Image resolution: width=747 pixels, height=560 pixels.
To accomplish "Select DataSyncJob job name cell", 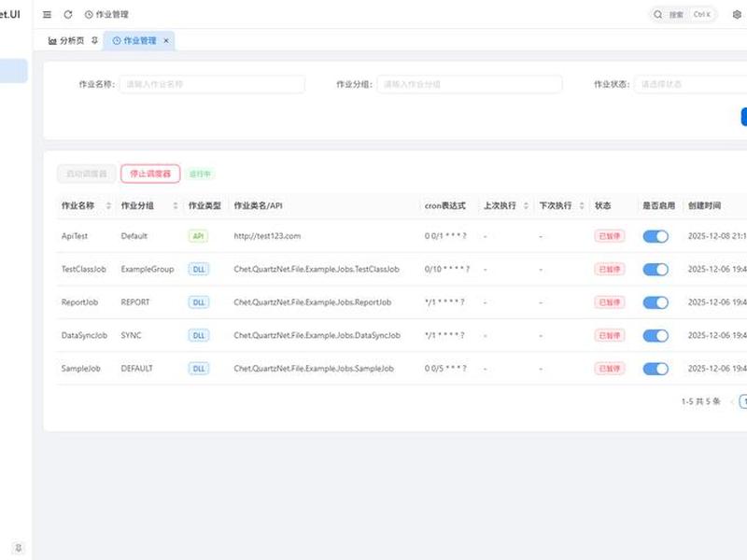I will [84, 336].
